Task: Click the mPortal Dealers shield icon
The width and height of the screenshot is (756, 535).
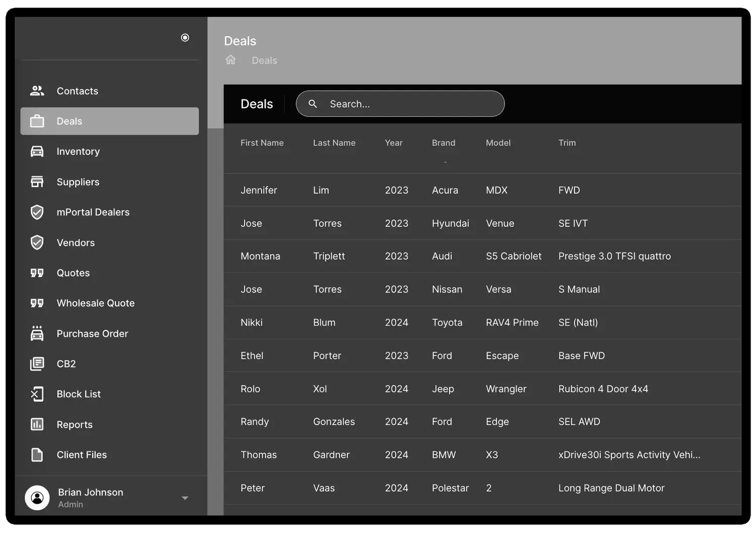Action: point(37,212)
